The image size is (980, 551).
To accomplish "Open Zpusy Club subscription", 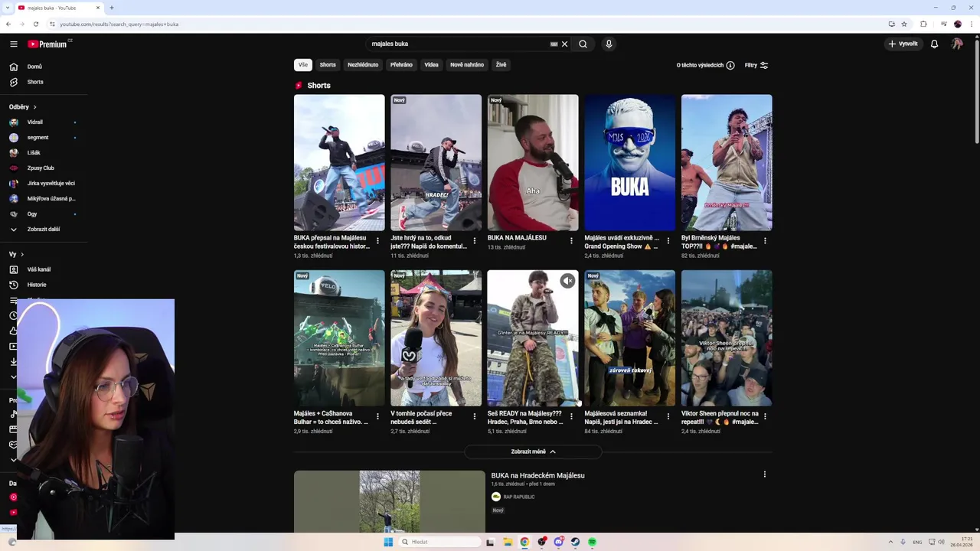I will coord(41,168).
